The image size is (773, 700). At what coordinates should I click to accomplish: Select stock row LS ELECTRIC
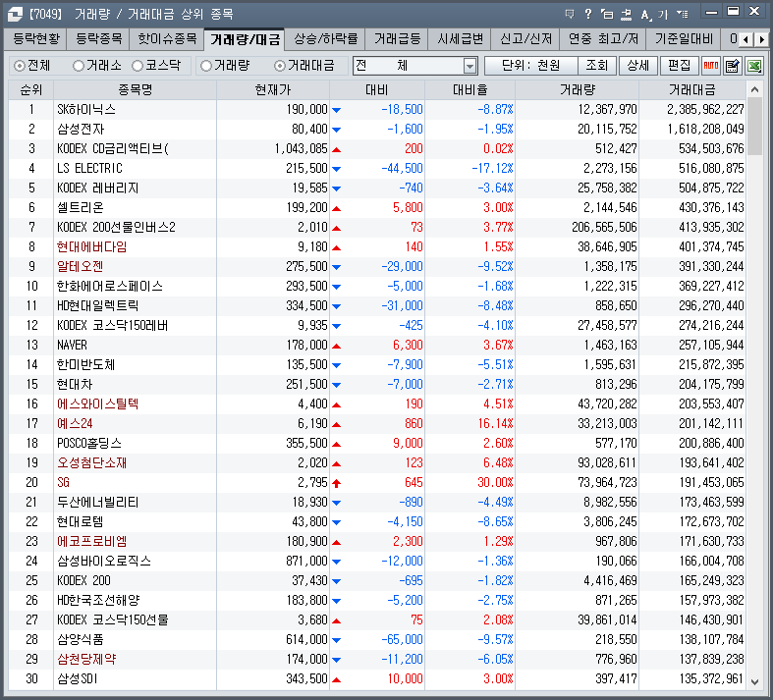376,169
